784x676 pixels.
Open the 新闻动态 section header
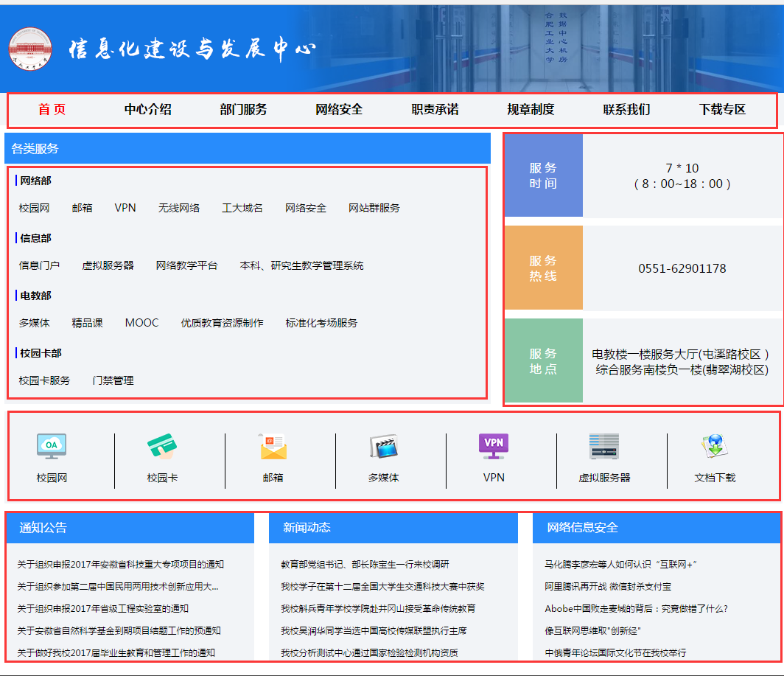307,528
